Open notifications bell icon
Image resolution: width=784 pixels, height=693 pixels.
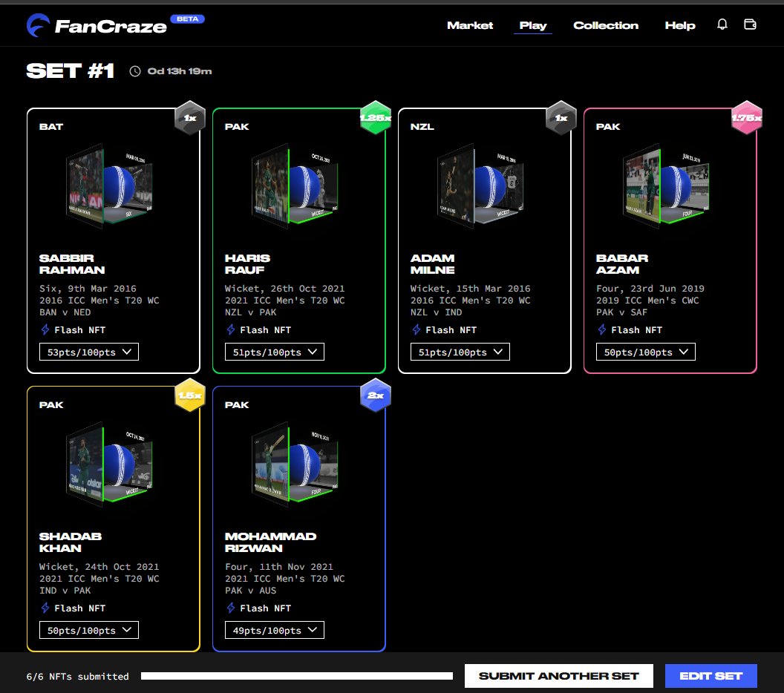722,24
